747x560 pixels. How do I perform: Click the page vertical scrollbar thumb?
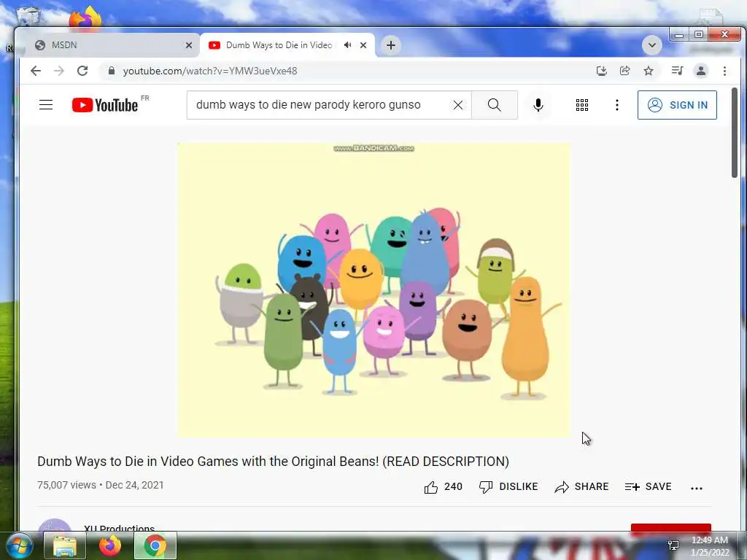point(734,133)
